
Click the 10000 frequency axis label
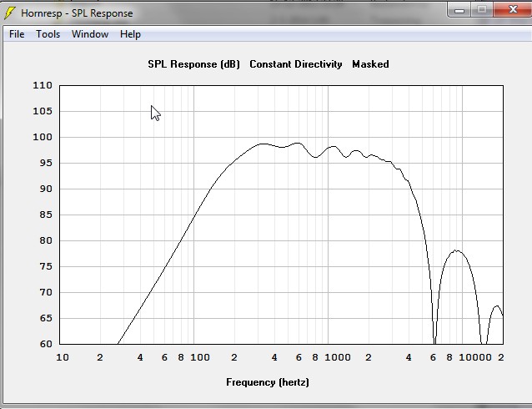tap(475, 357)
